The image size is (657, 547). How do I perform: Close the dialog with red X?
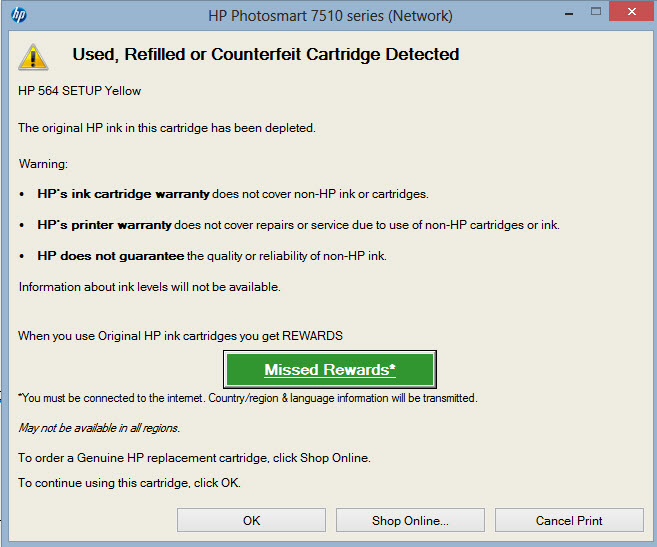[x=631, y=11]
